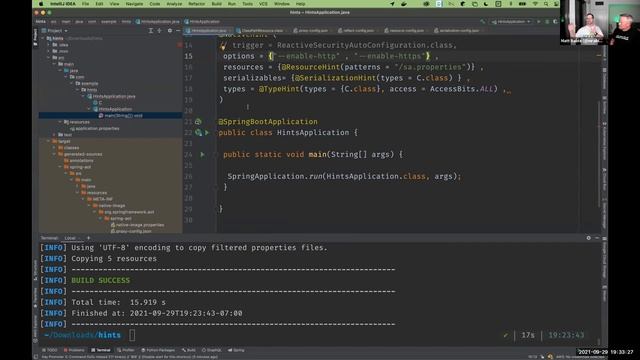Open Build tool window in bottom bar
The height and width of the screenshot is (360, 640).
(x=189, y=350)
